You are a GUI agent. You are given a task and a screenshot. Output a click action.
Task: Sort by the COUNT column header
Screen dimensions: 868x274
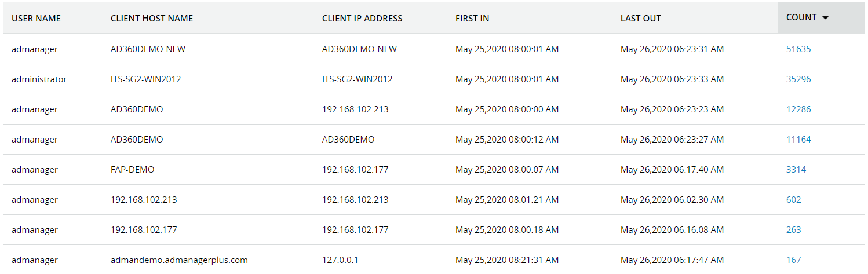point(801,17)
